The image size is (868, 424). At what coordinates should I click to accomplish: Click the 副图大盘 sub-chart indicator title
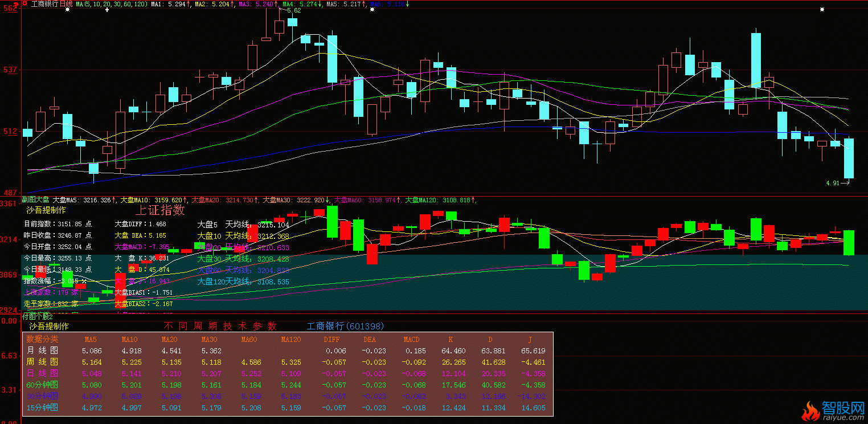tap(35, 199)
